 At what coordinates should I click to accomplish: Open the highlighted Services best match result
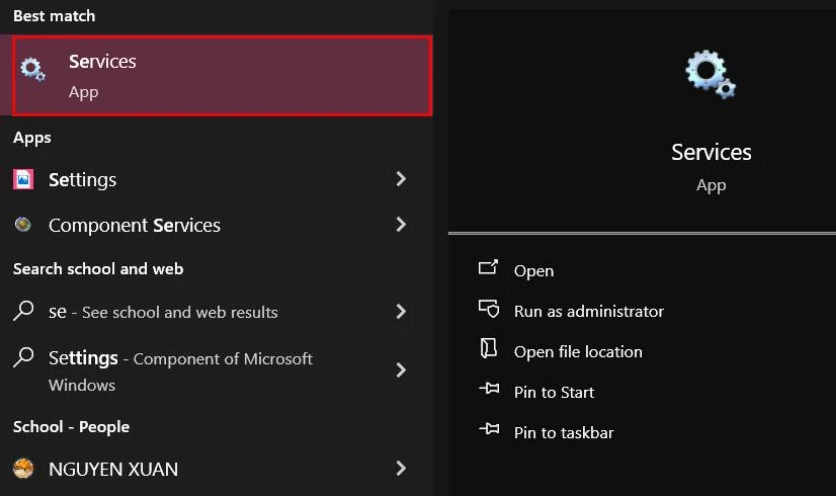(x=222, y=76)
